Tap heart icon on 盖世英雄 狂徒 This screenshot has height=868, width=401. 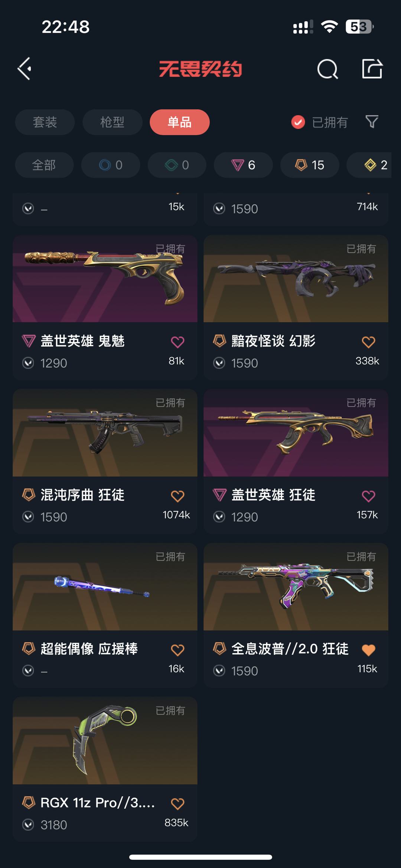click(368, 496)
